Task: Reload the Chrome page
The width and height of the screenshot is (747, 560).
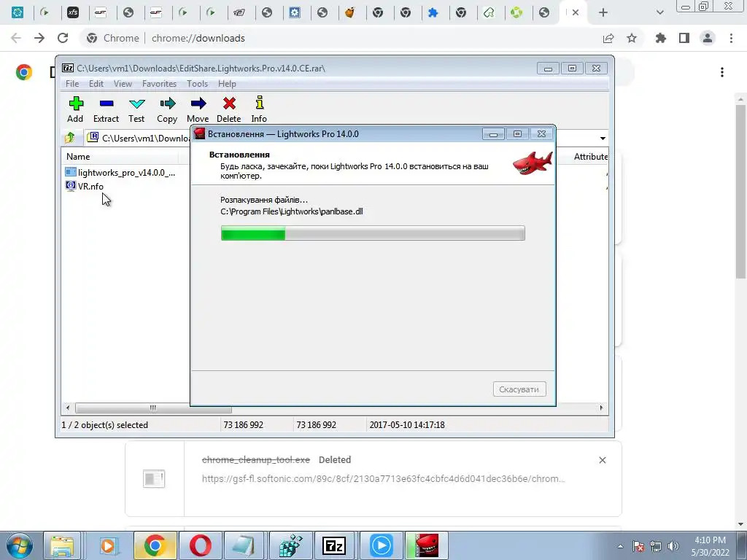Action: tap(63, 38)
